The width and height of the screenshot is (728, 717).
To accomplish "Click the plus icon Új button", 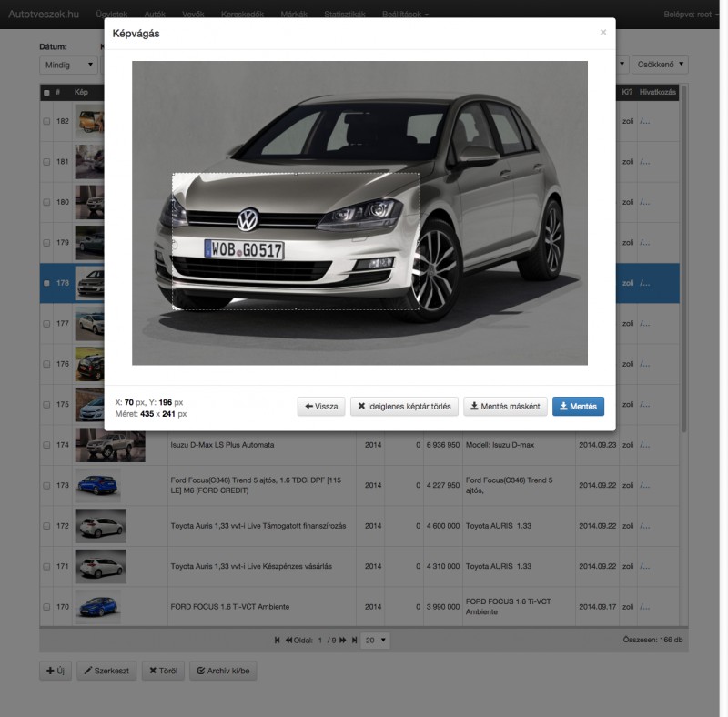I will pyautogui.click(x=55, y=672).
